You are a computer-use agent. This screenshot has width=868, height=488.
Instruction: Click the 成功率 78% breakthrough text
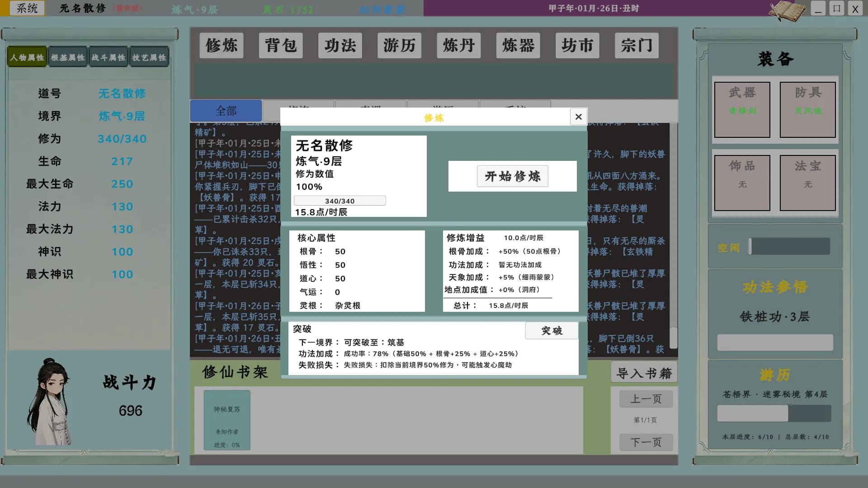click(x=431, y=354)
